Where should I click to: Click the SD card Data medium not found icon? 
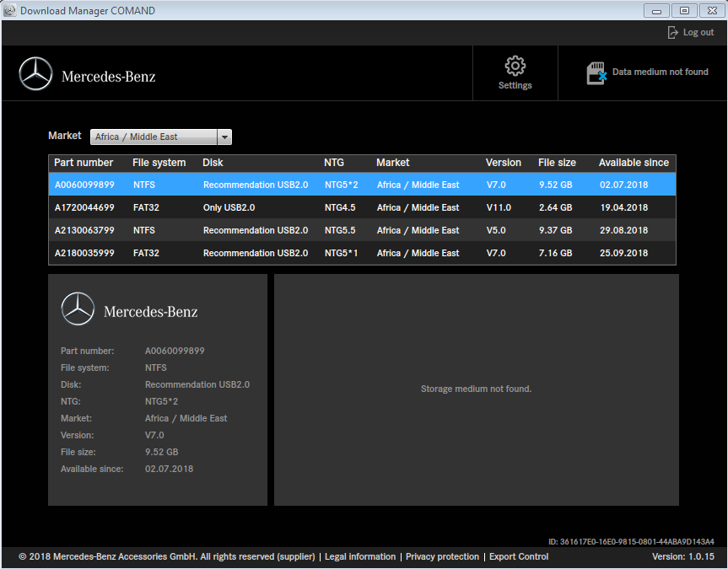(x=596, y=72)
